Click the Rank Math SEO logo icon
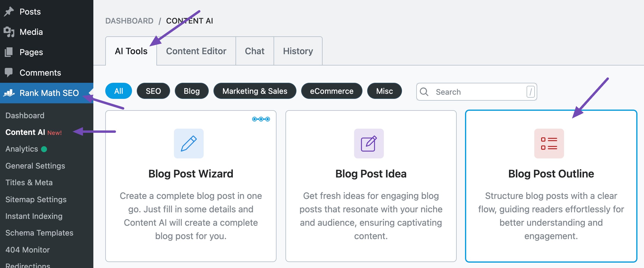Screen dimensions: 644x268 (x=9, y=93)
